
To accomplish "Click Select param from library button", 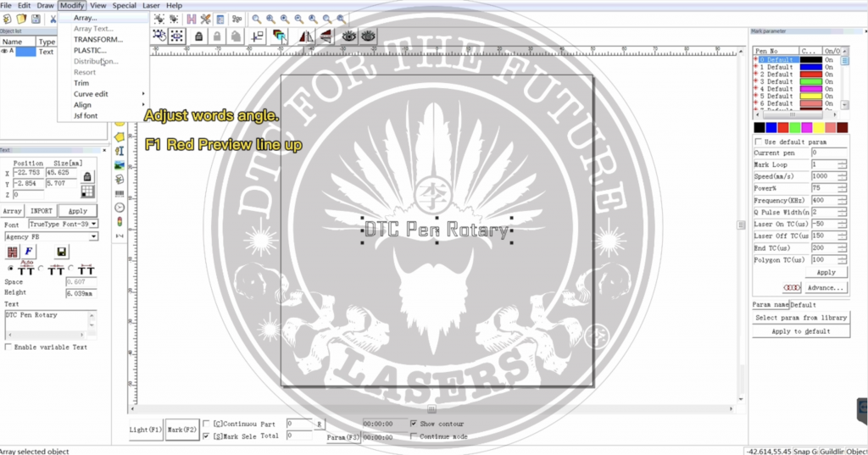I will [799, 318].
